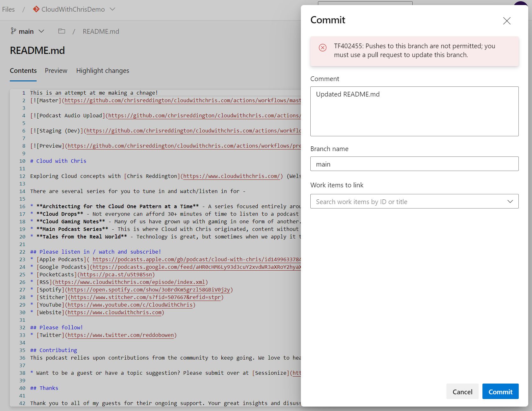Dismiss the Commit dialog using the X
Image resolution: width=532 pixels, height=411 pixels.
506,21
